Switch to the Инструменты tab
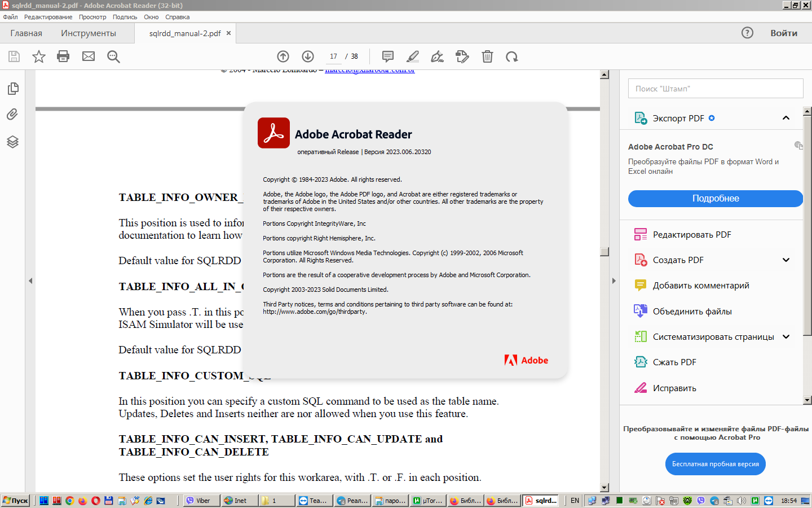Screen dimensions: 812x508 tap(89, 33)
